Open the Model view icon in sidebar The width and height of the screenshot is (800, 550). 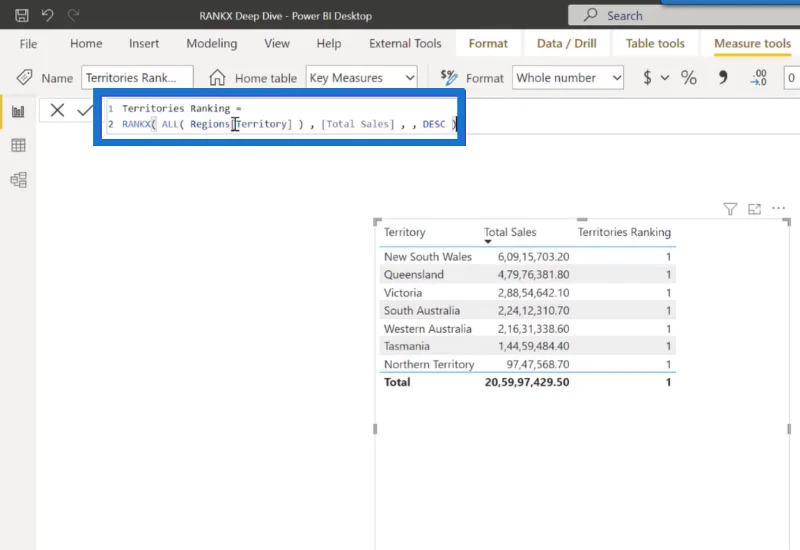click(x=18, y=180)
